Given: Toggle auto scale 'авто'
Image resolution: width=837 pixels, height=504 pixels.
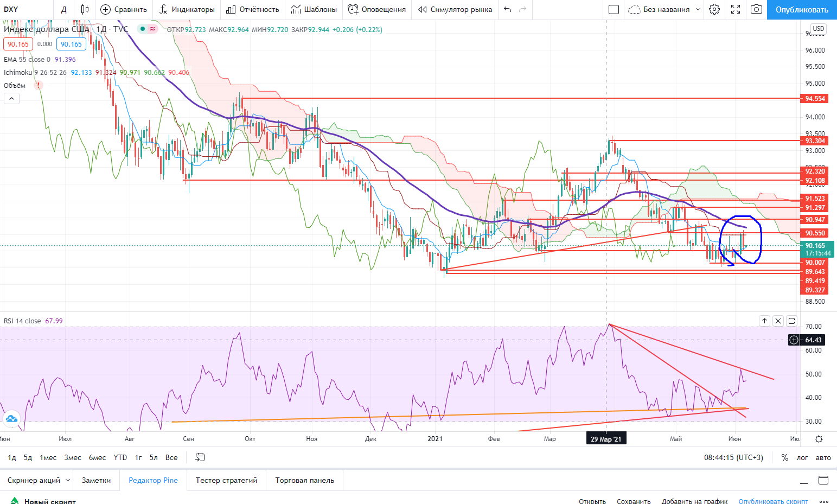Looking at the screenshot, I should tap(823, 457).
